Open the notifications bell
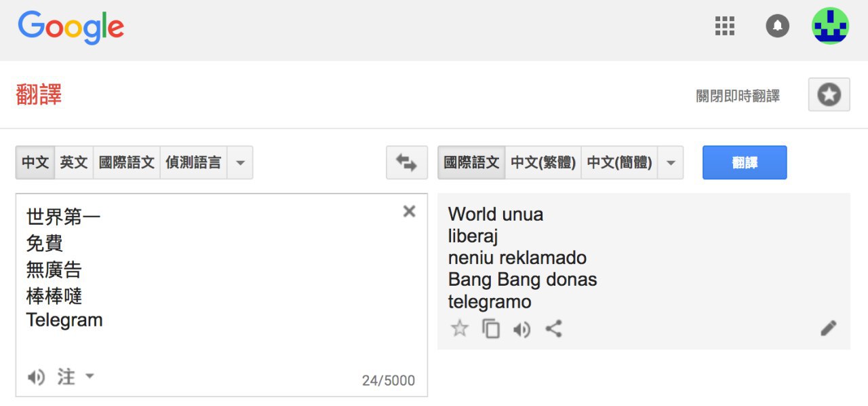 778,26
